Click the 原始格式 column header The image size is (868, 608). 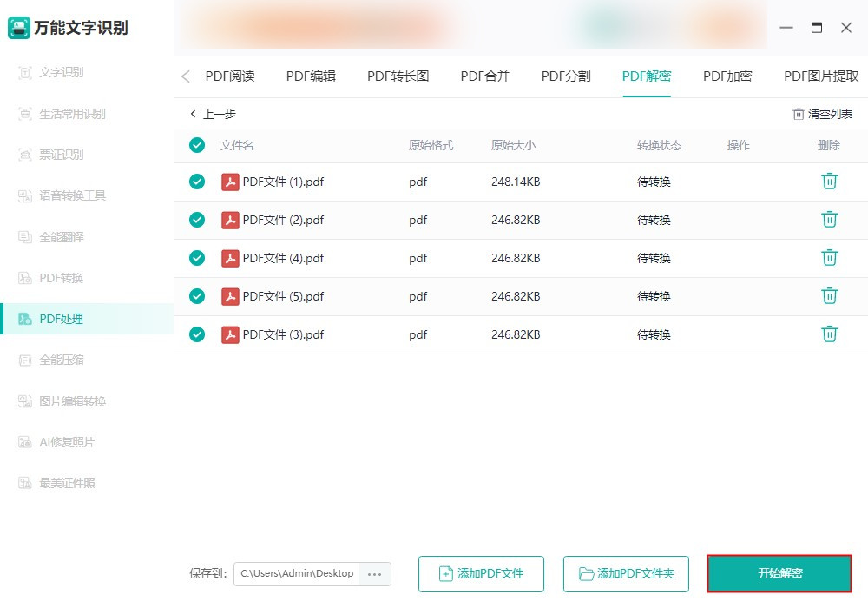coord(431,145)
